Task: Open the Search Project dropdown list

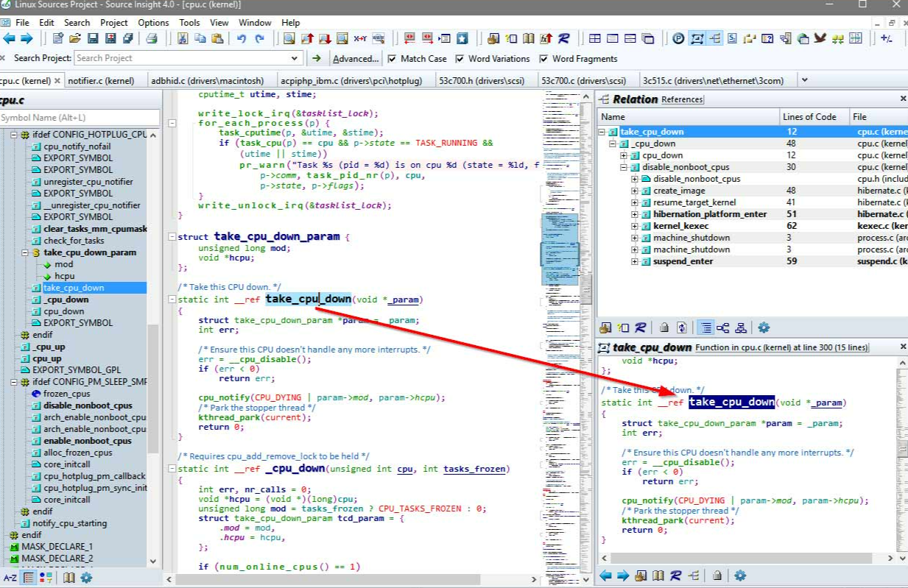Action: [x=295, y=59]
